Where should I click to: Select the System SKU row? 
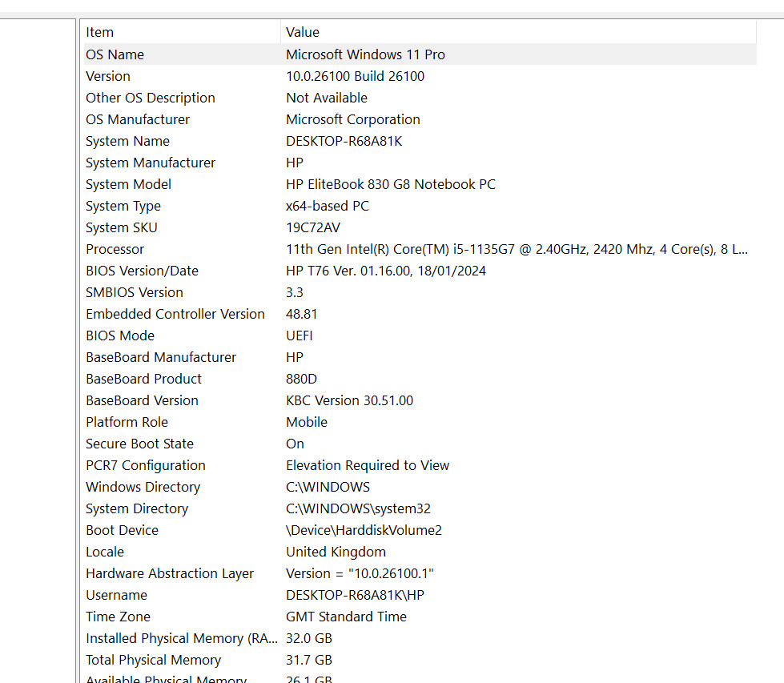click(420, 227)
